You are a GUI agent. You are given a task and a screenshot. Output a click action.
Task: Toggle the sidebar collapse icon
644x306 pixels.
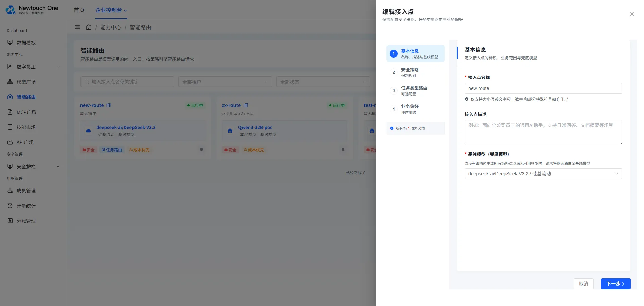(78, 27)
